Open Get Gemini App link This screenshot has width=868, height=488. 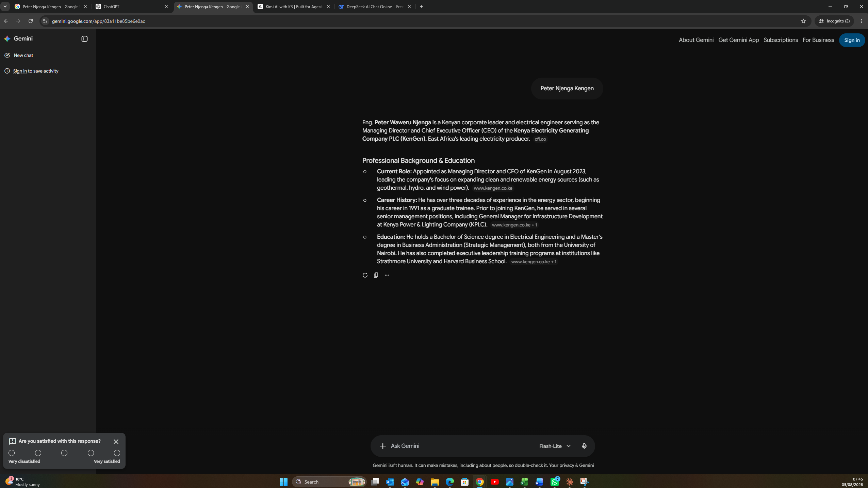tap(739, 40)
